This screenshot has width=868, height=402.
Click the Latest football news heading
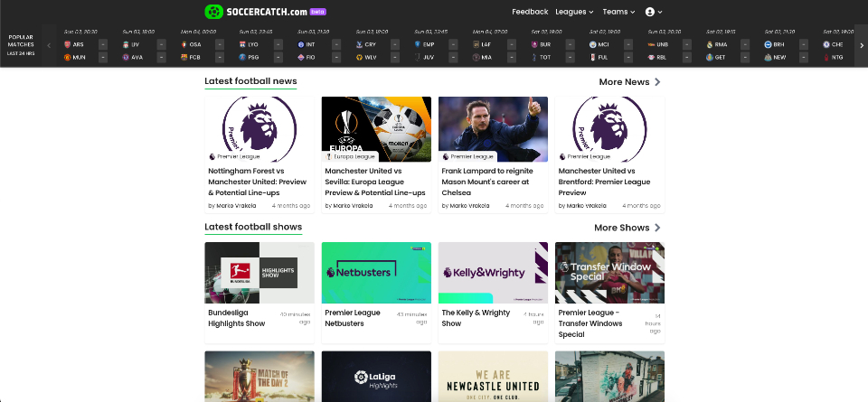click(250, 81)
